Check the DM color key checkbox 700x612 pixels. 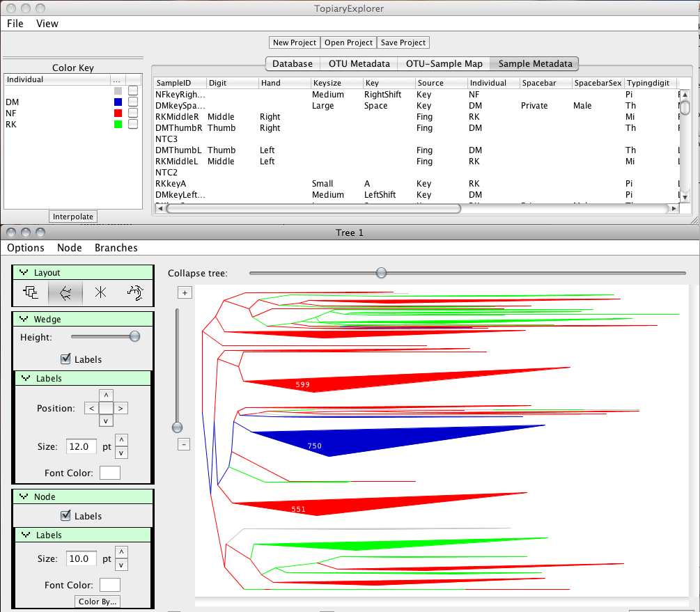133,102
